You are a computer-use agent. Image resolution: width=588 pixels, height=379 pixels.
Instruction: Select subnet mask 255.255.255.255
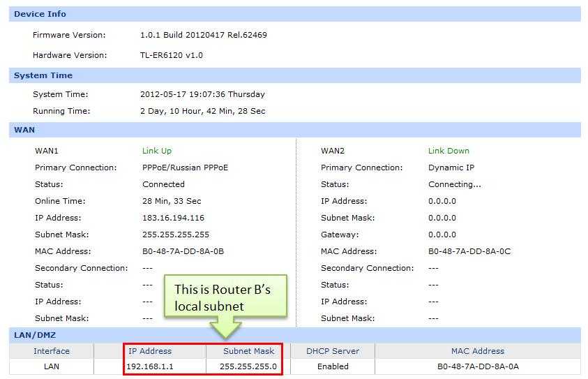coord(176,235)
